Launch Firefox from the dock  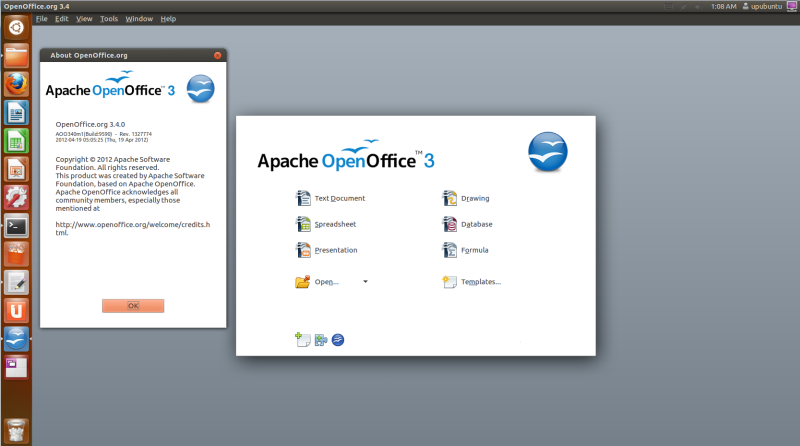16,84
